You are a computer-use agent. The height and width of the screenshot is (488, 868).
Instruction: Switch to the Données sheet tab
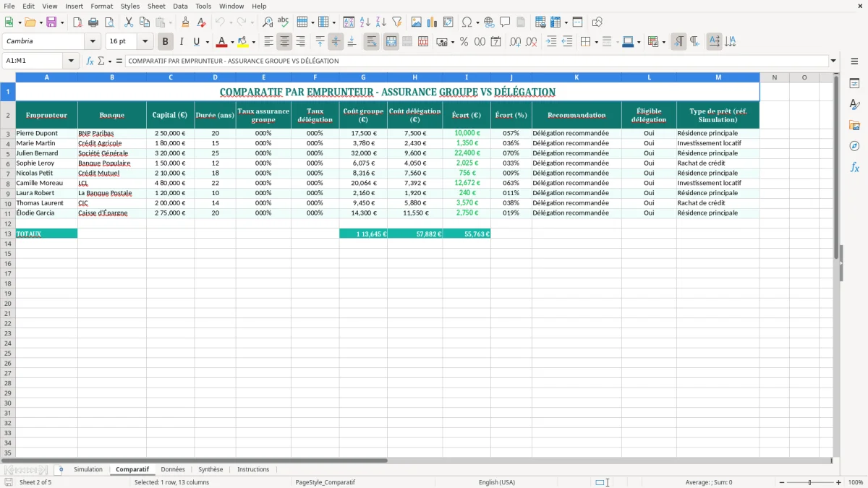[x=173, y=470]
